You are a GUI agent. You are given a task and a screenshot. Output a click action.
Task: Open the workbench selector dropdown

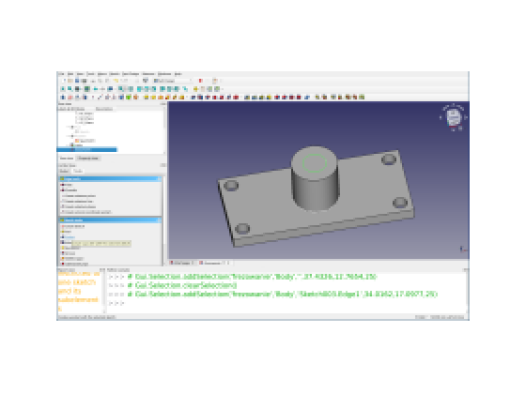173,81
